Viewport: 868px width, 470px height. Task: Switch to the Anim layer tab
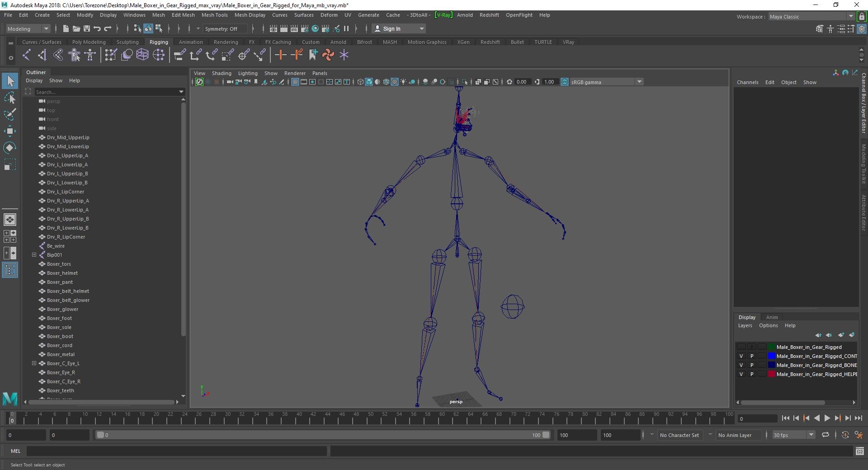[x=772, y=317]
